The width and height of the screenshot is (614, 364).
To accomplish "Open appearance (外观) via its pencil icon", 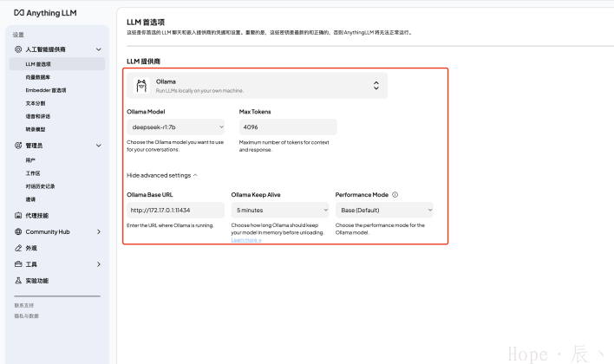I will pyautogui.click(x=18, y=248).
